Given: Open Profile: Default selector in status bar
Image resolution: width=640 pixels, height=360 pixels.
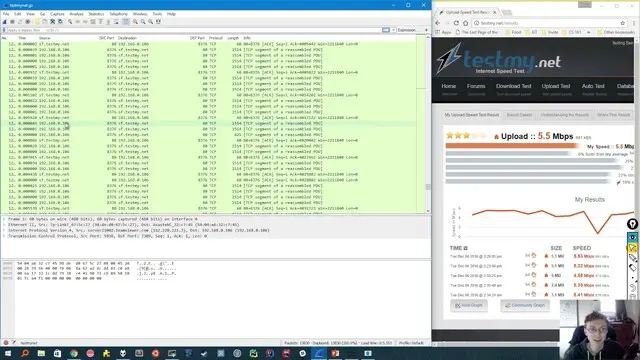Looking at the screenshot, I should pos(411,343).
